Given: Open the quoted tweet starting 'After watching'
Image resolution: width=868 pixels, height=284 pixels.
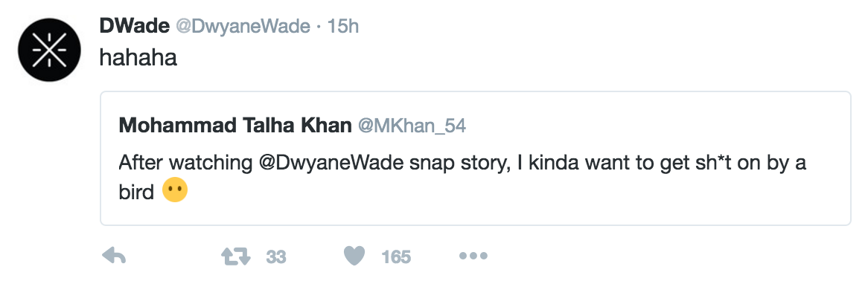Looking at the screenshot, I should (x=475, y=158).
